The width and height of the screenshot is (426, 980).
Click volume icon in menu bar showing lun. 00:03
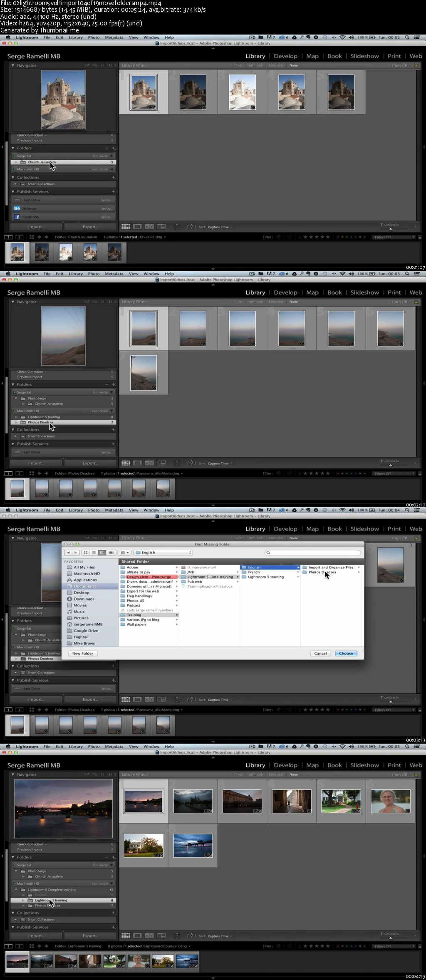(x=351, y=274)
